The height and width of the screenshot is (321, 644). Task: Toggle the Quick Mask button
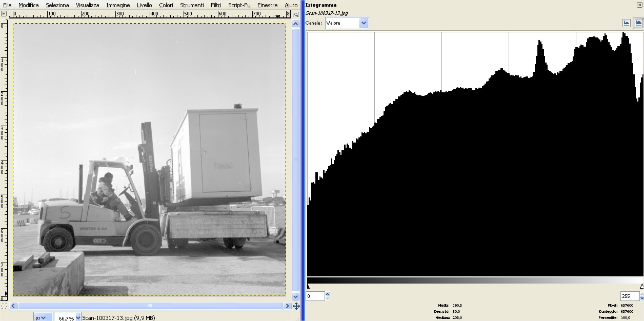(x=4, y=306)
